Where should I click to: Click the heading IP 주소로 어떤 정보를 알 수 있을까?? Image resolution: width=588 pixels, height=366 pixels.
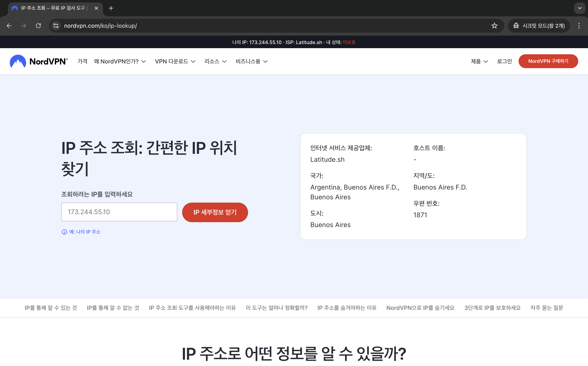point(294,354)
